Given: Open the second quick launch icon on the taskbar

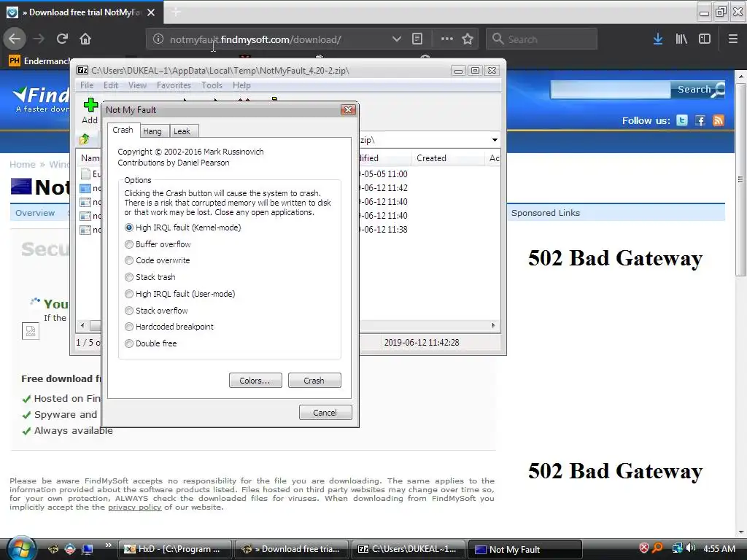Looking at the screenshot, I should (69, 549).
